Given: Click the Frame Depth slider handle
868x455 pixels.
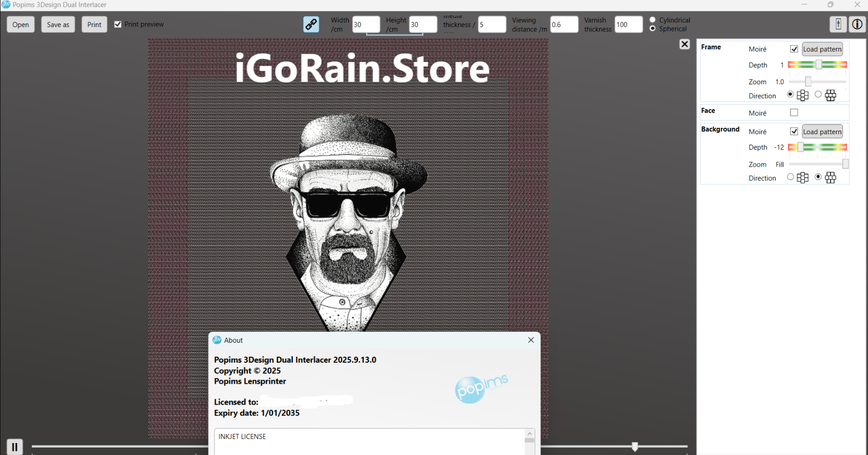Looking at the screenshot, I should (x=819, y=65).
